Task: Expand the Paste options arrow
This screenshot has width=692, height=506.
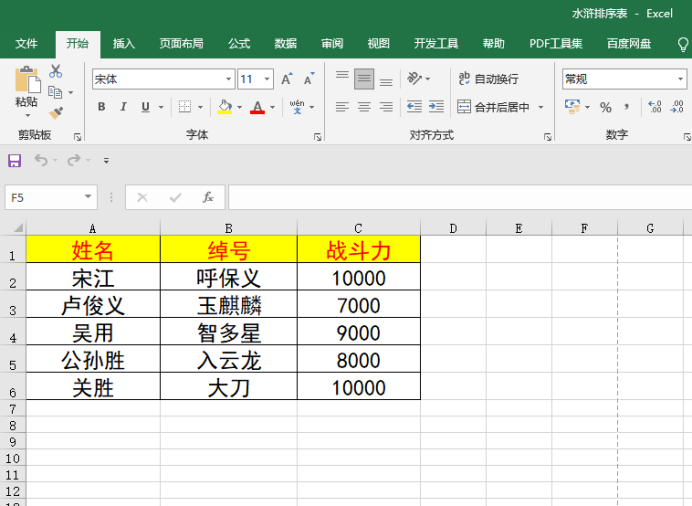Action: click(x=28, y=116)
